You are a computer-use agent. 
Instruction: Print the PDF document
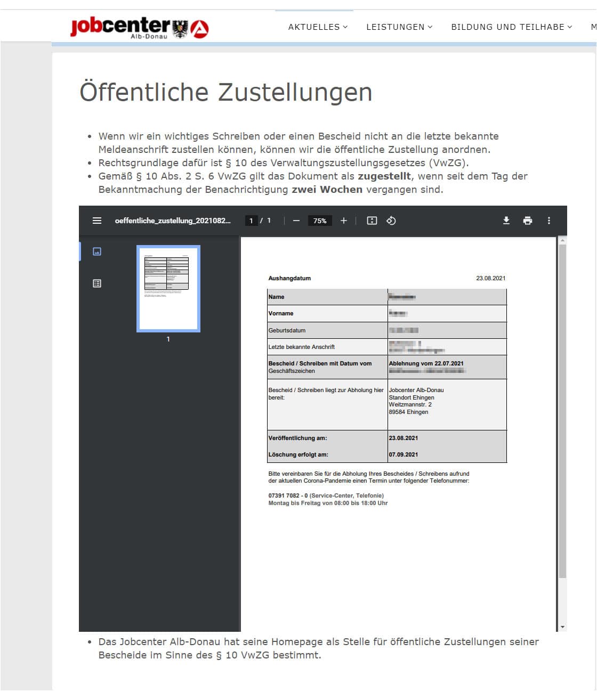(528, 221)
